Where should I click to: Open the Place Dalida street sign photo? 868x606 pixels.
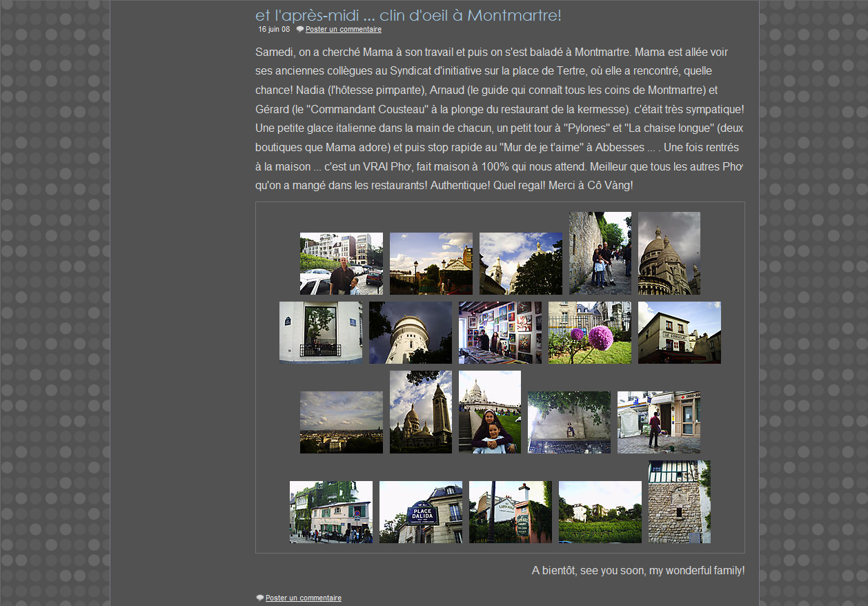pyautogui.click(x=421, y=512)
